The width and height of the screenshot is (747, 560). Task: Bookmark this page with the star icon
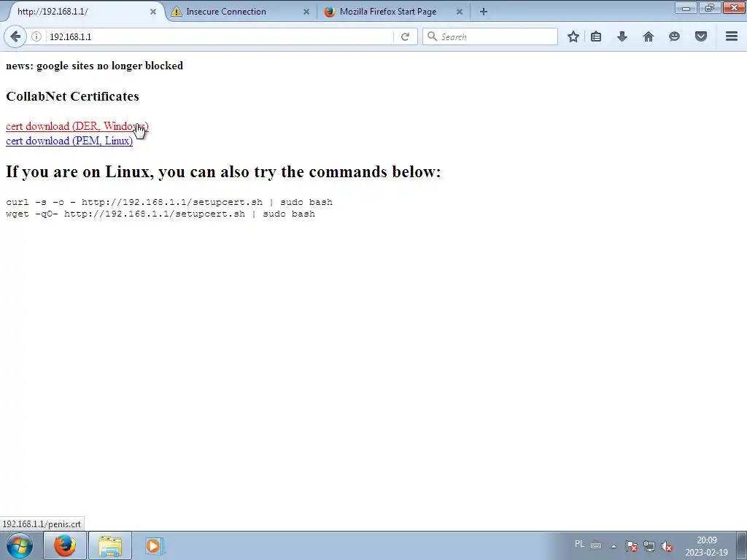tap(573, 36)
